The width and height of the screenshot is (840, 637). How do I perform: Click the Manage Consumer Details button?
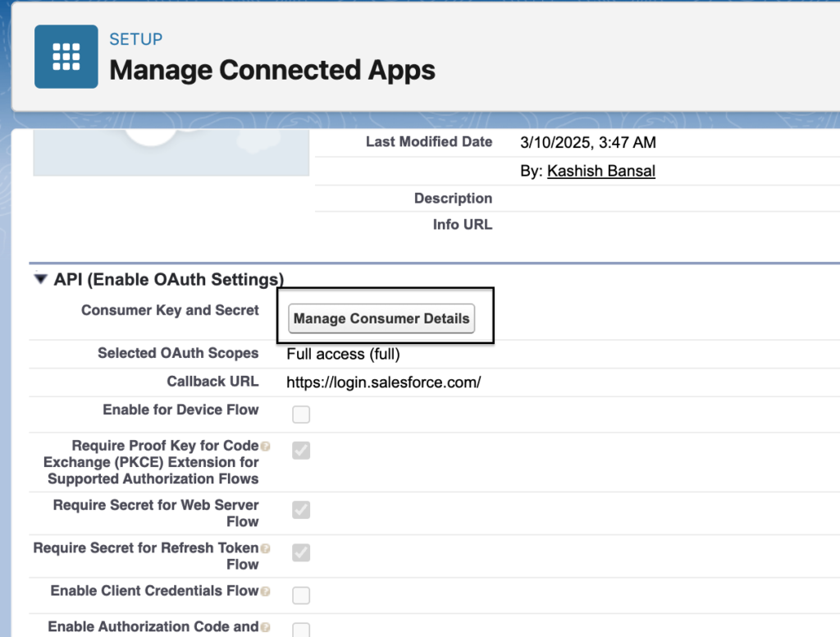pyautogui.click(x=381, y=318)
